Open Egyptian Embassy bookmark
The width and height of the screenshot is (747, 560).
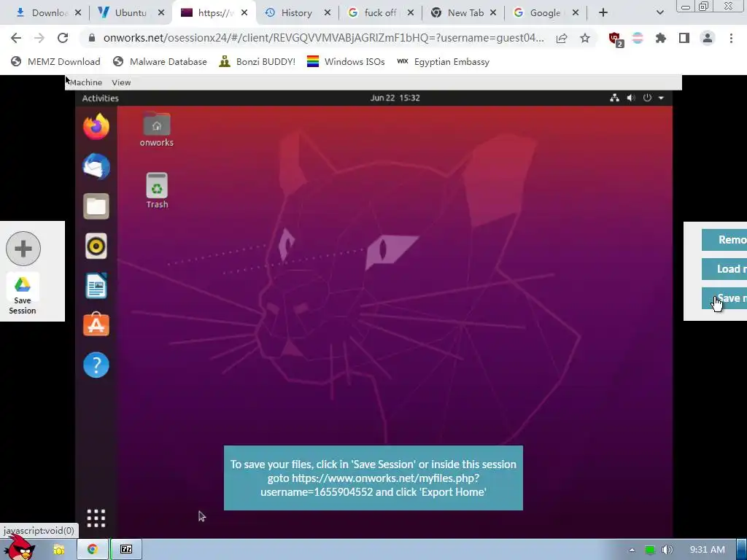point(443,61)
